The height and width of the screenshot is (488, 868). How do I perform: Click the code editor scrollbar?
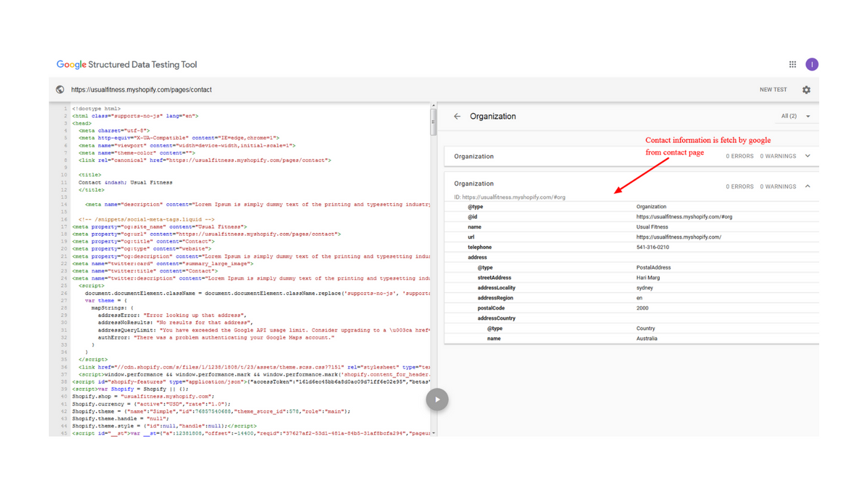point(433,122)
